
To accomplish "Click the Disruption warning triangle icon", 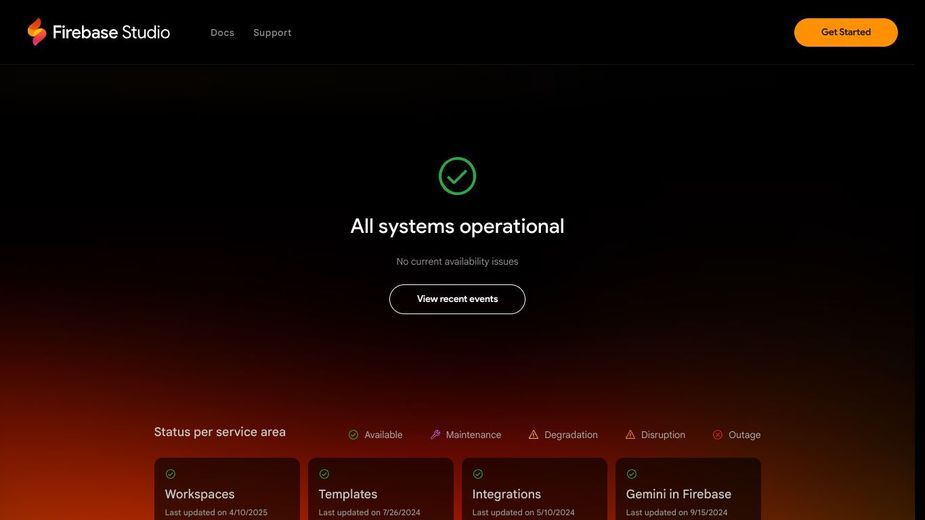I will 630,435.
